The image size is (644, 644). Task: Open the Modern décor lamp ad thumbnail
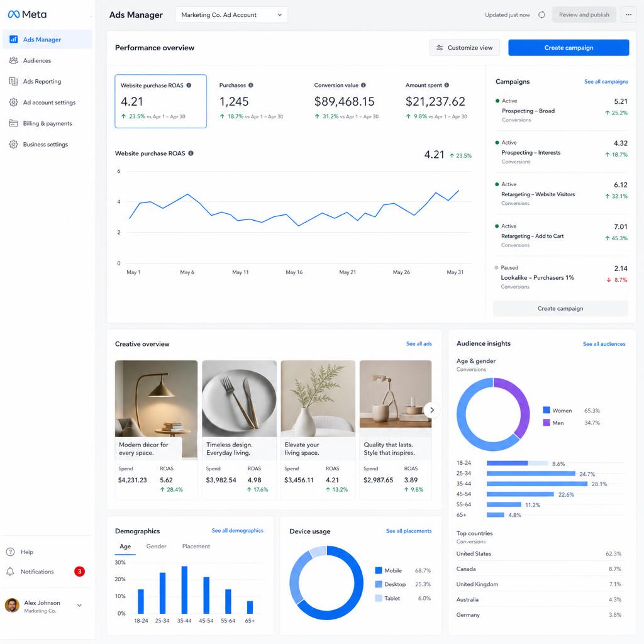(156, 399)
